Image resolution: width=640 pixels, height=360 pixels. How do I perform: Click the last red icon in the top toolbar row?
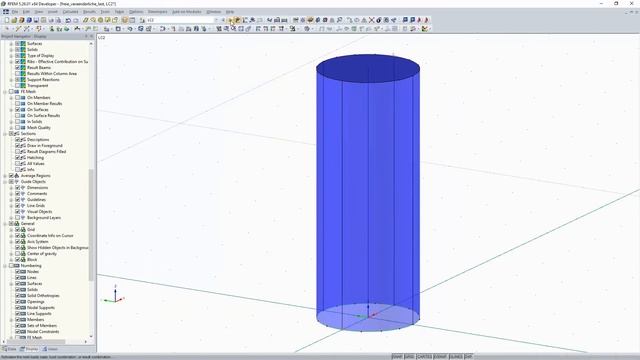tap(427, 20)
